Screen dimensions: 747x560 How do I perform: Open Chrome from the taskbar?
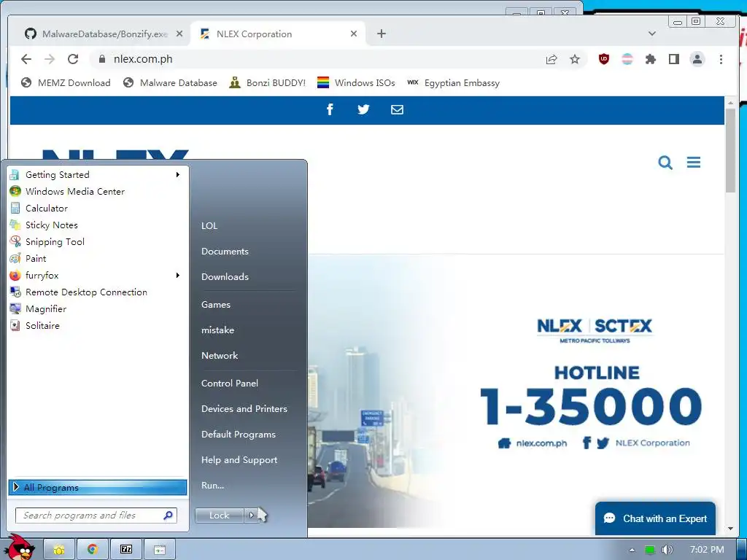[x=93, y=550]
